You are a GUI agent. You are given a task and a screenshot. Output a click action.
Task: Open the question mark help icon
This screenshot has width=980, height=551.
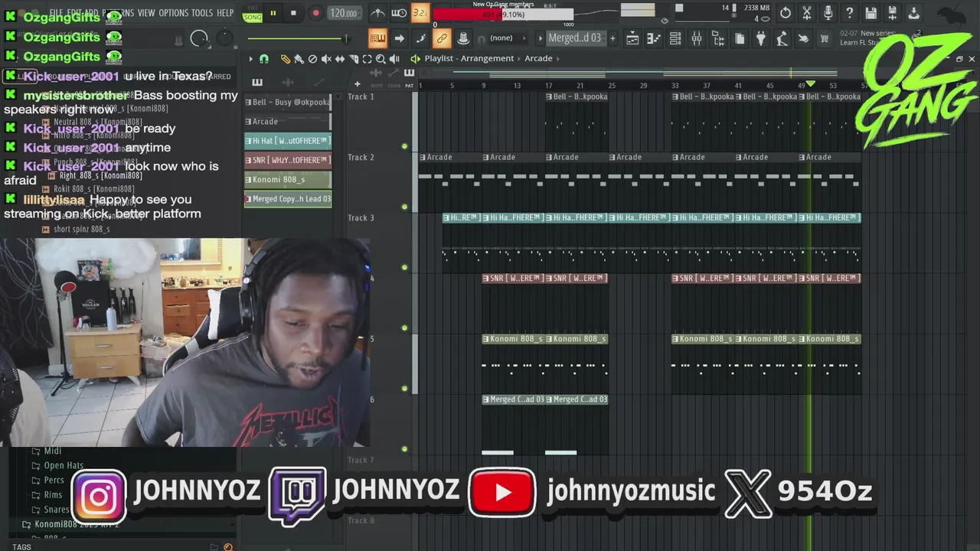850,13
